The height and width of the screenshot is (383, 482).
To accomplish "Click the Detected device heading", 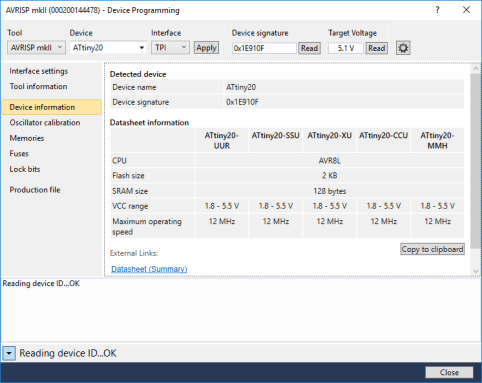I will [138, 74].
